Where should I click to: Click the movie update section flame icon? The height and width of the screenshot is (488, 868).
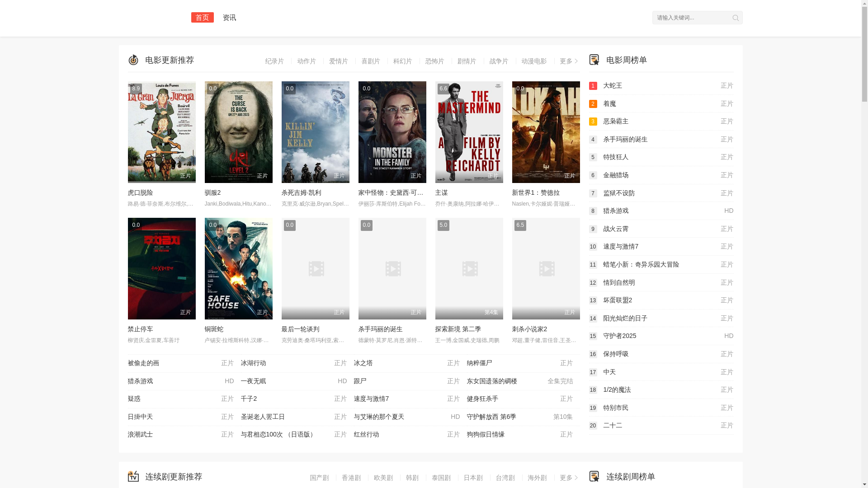click(x=133, y=60)
